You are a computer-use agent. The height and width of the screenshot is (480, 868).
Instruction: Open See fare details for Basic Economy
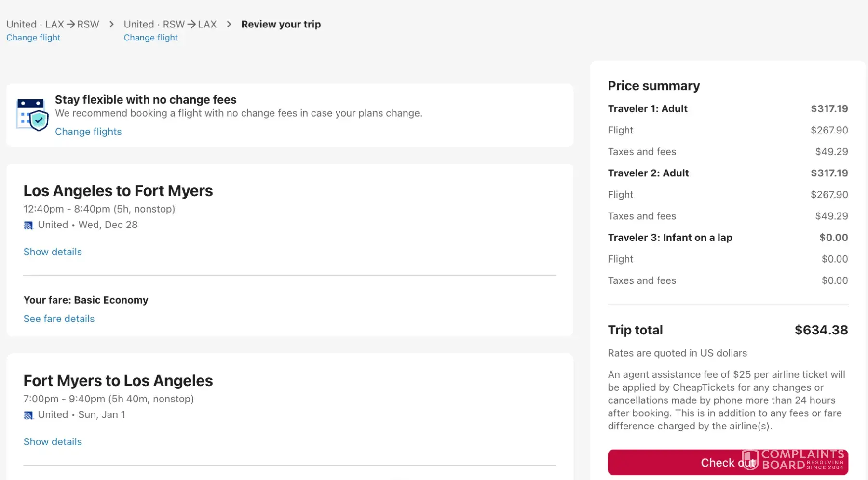click(59, 319)
